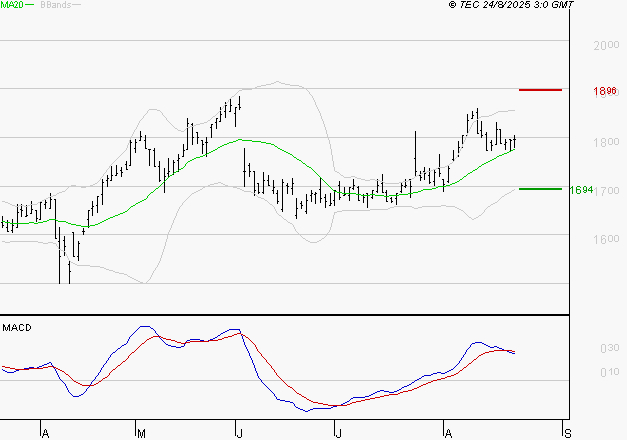Click the red 1896 resistance label

click(x=605, y=91)
